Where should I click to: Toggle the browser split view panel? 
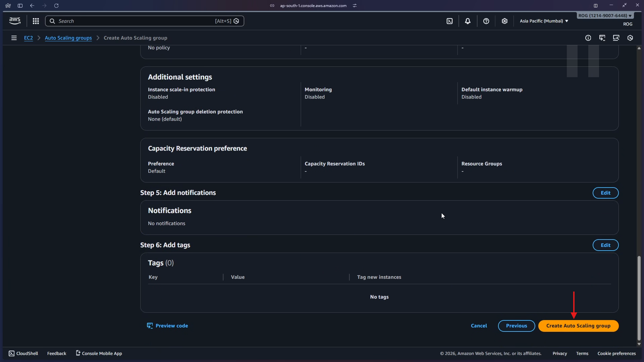click(x=596, y=5)
